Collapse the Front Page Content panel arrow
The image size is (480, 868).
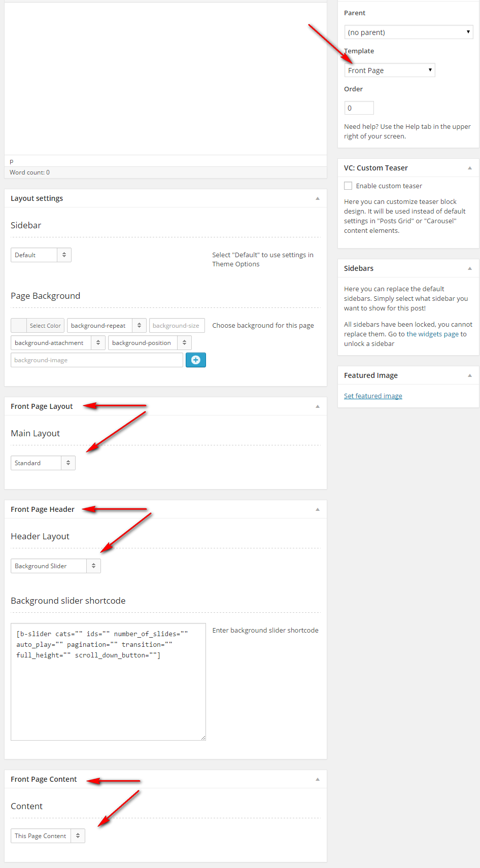point(318,779)
